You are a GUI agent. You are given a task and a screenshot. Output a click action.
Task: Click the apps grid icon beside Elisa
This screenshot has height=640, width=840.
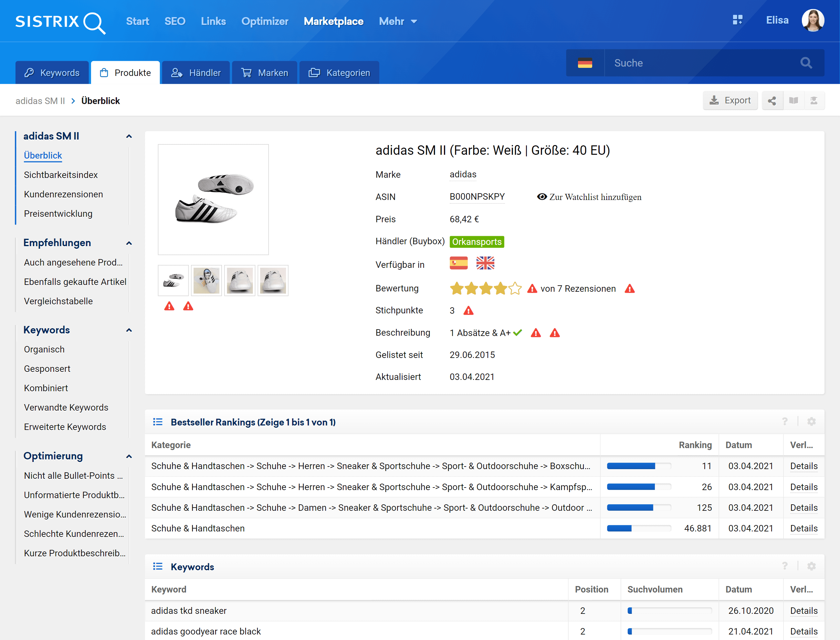pos(737,20)
